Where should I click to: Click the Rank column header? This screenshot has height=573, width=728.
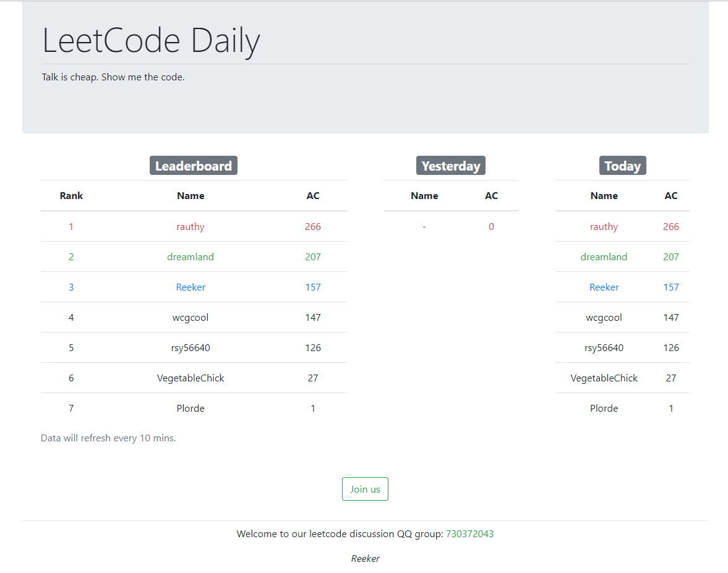(x=71, y=196)
